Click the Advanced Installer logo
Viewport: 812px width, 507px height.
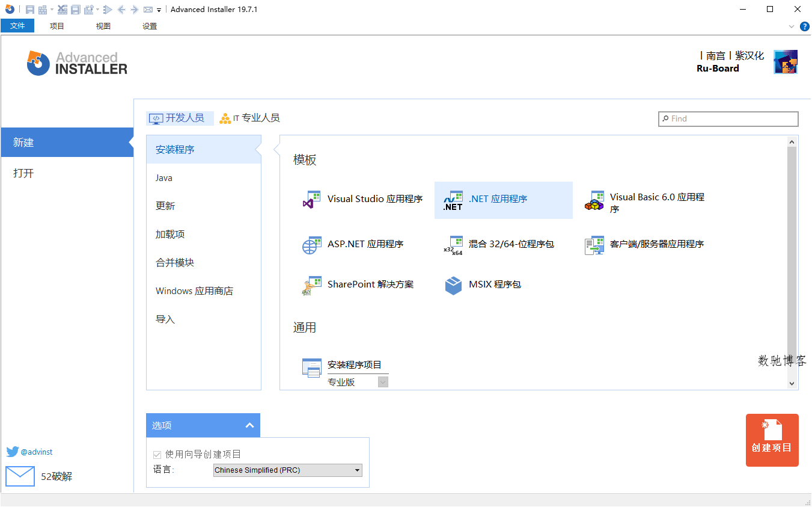77,63
